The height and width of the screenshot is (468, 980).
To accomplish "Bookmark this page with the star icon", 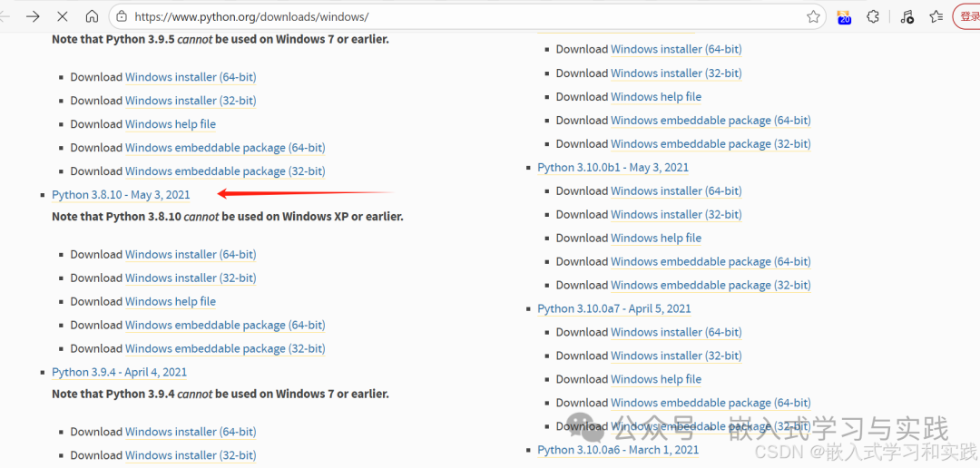I will tap(813, 17).
